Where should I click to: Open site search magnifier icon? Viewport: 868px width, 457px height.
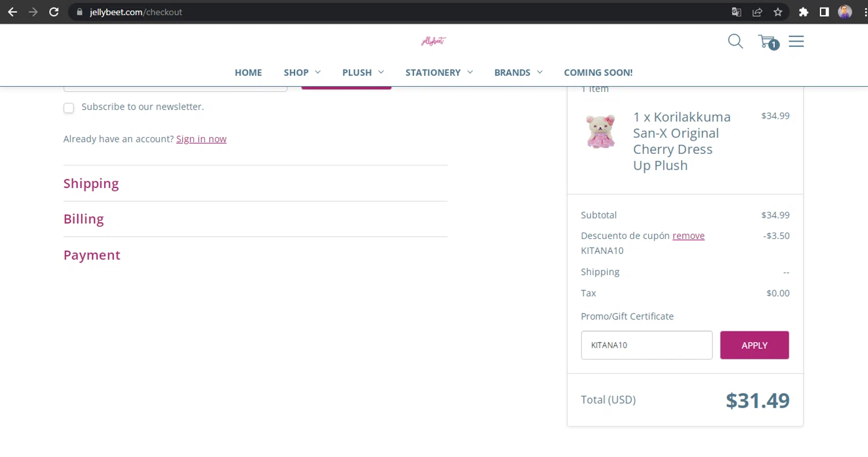735,41
